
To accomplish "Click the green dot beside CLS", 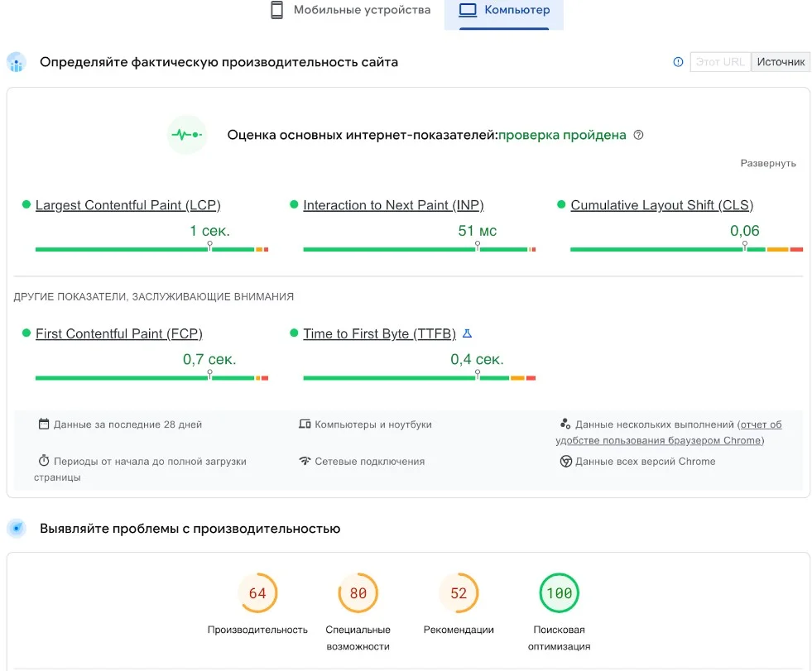I will (x=561, y=204).
